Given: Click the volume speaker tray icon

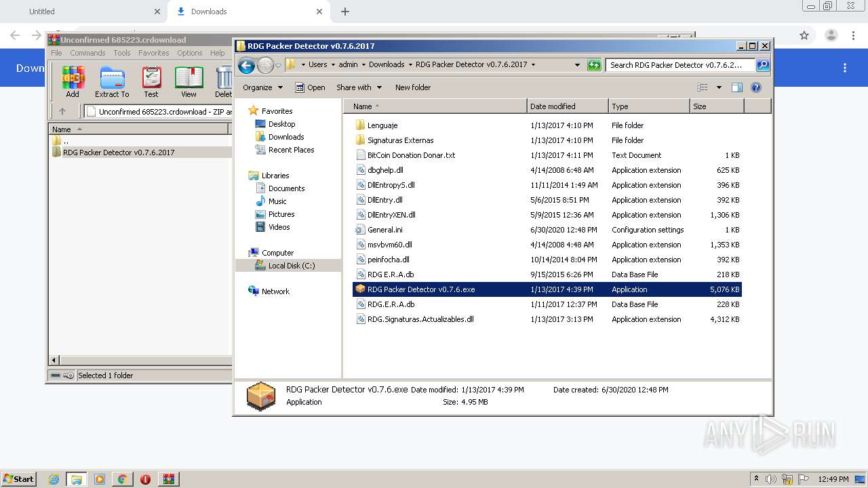Looking at the screenshot, I should coord(771,479).
